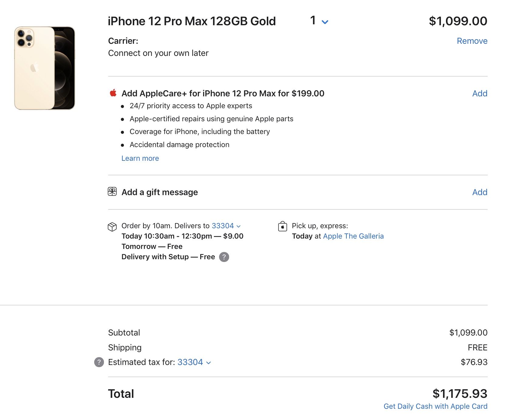
Task: Expand the delivery zip code 33304 chevron
Action: [239, 226]
